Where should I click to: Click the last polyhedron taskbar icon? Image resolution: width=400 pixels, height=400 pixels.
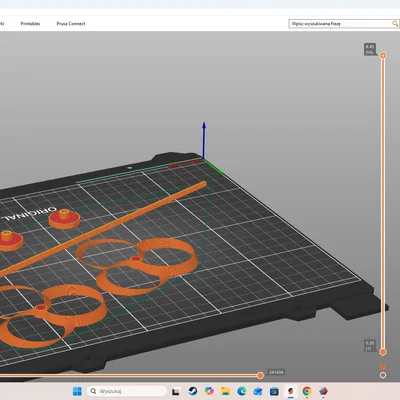pyautogui.click(x=323, y=391)
